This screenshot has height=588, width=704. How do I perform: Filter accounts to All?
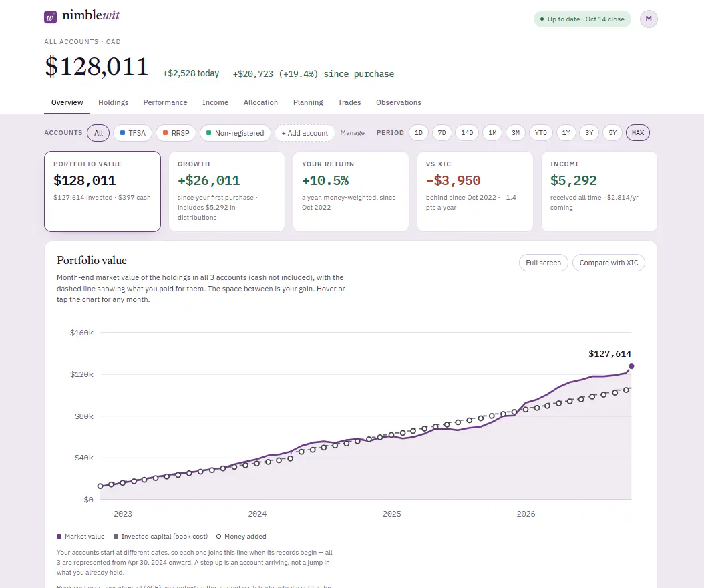coord(98,133)
